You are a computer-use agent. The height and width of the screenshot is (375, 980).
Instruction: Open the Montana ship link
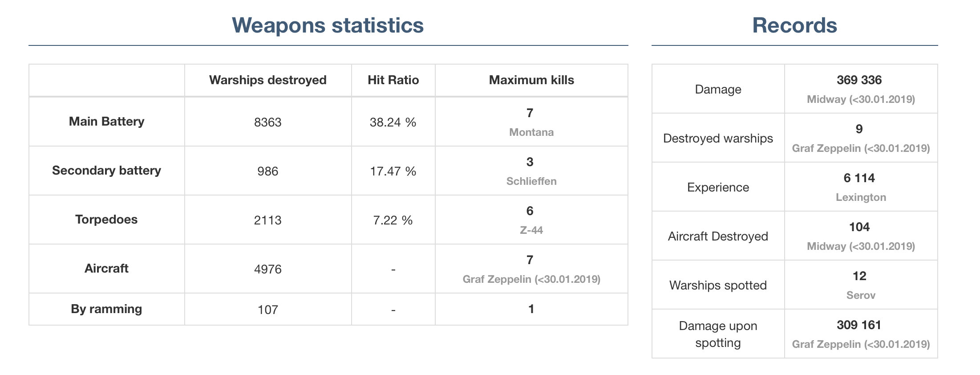click(531, 132)
